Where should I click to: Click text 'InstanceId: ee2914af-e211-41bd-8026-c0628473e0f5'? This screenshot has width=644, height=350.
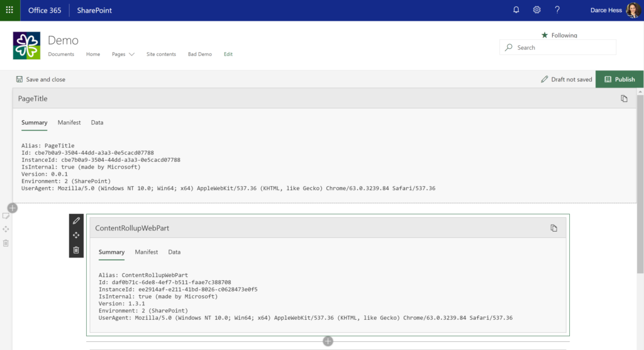point(178,290)
